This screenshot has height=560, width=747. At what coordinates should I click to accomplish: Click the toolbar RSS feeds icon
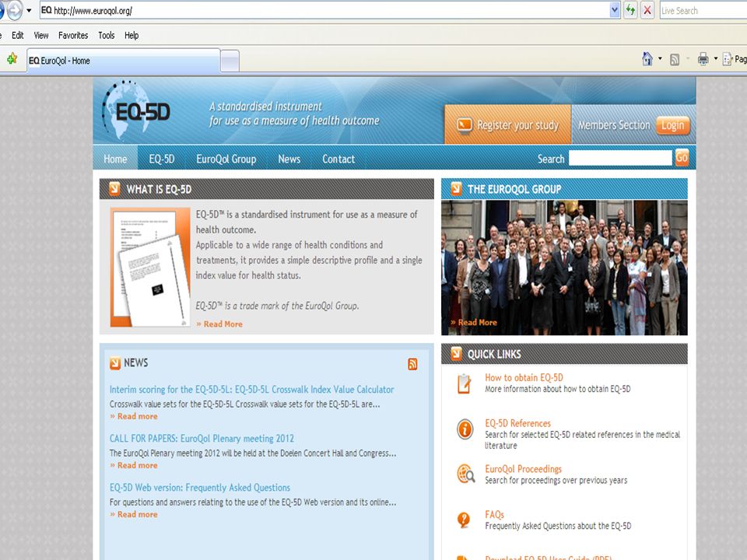click(675, 60)
